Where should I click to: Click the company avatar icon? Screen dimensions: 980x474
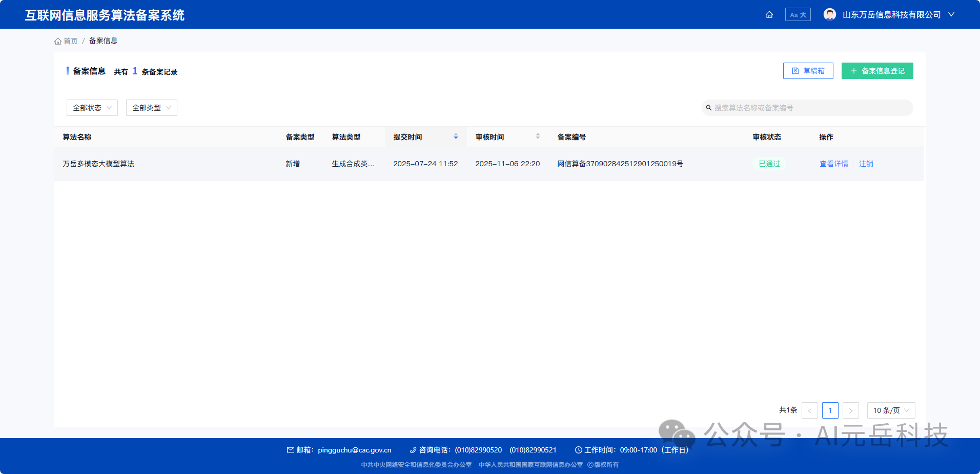point(829,14)
